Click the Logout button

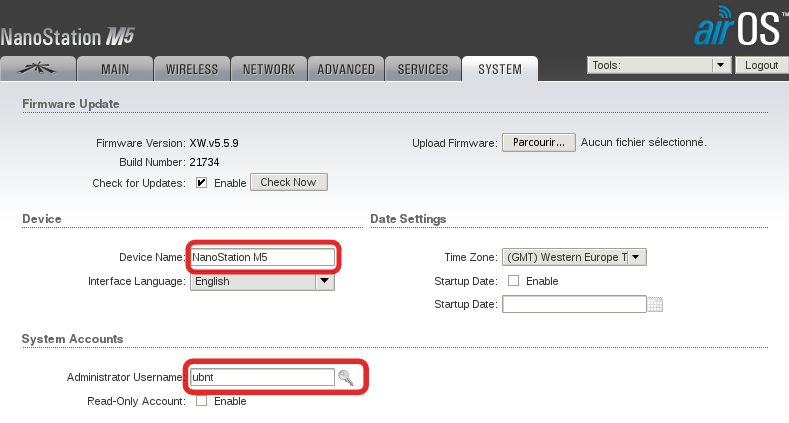(x=761, y=65)
